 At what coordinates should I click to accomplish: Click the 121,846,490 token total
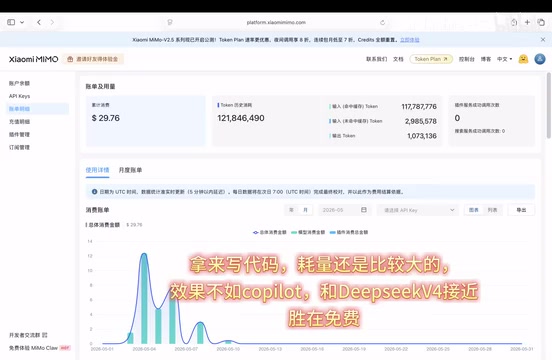(x=241, y=118)
